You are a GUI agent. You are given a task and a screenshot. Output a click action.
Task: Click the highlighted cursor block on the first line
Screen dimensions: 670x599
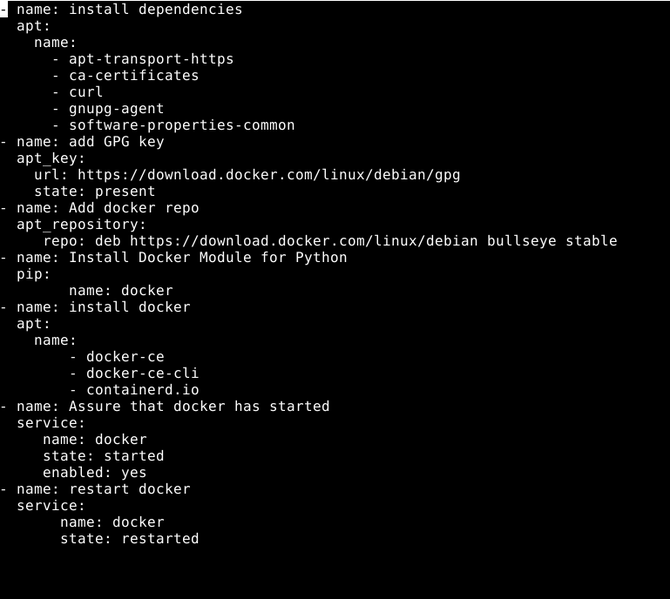[x=4, y=9]
